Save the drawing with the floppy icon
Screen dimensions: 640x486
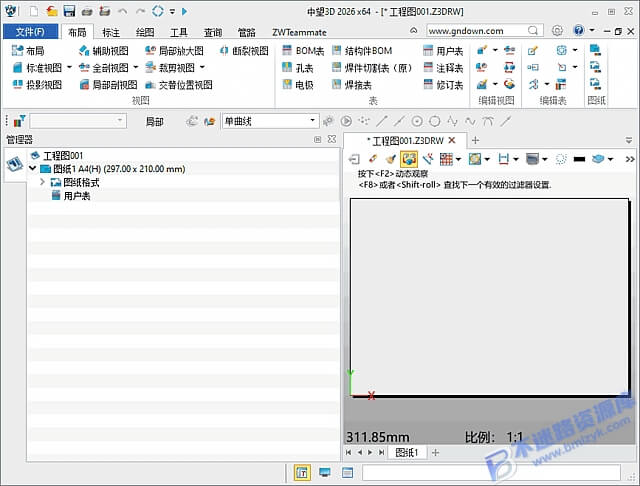click(x=69, y=11)
